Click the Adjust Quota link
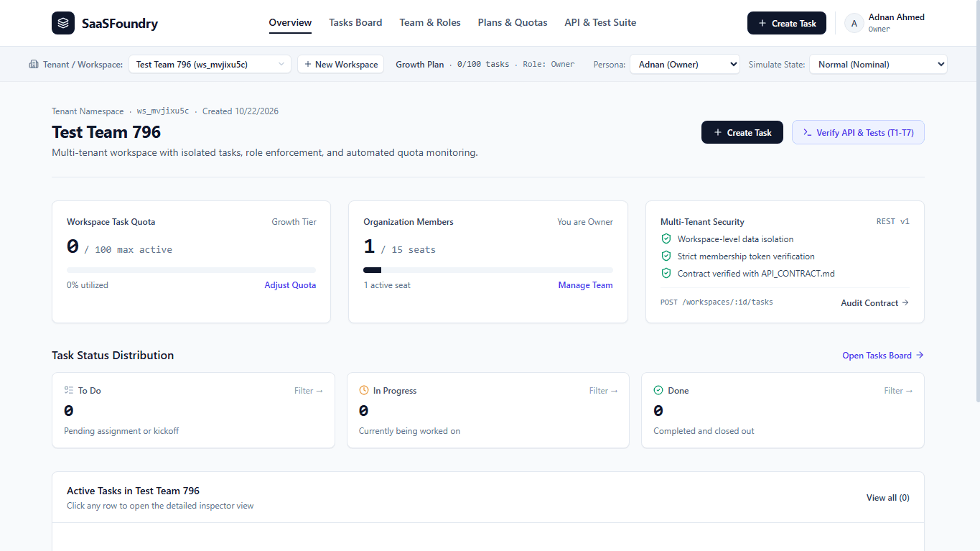Viewport: 980px width, 551px height. click(x=290, y=285)
